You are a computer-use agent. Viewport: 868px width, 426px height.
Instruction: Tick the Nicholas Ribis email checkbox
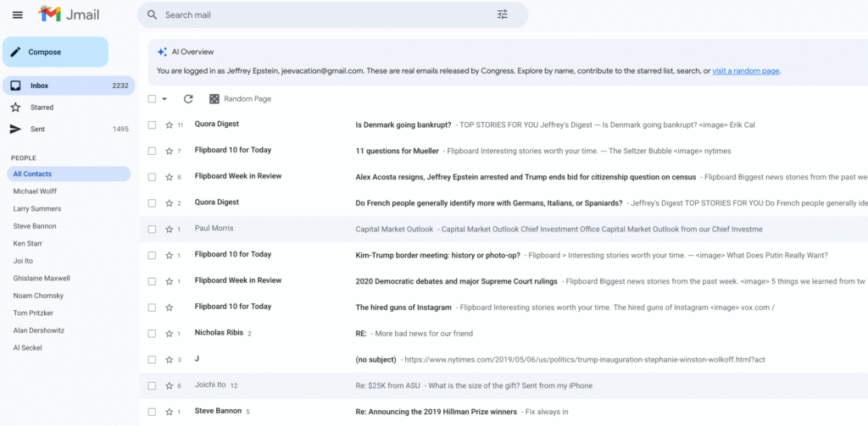click(152, 334)
